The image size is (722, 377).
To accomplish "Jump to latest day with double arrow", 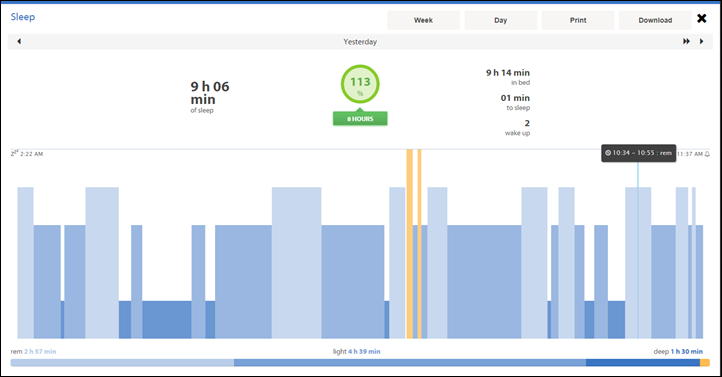I will (686, 41).
